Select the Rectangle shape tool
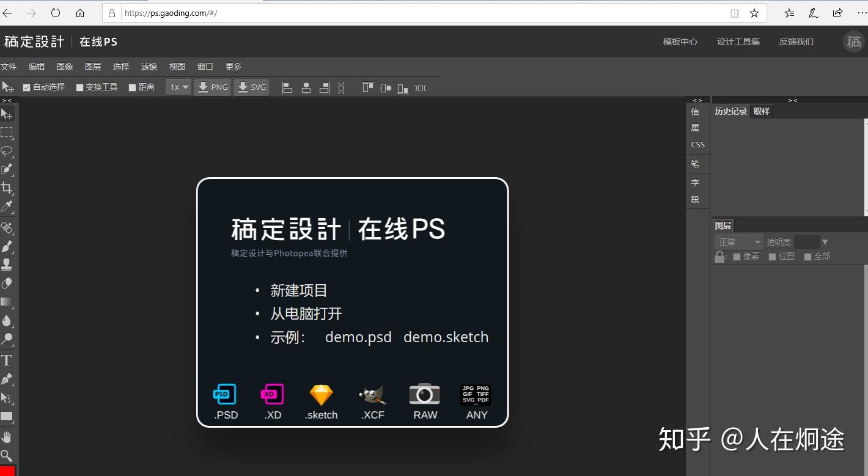This screenshot has height=476, width=868. pos(7,417)
